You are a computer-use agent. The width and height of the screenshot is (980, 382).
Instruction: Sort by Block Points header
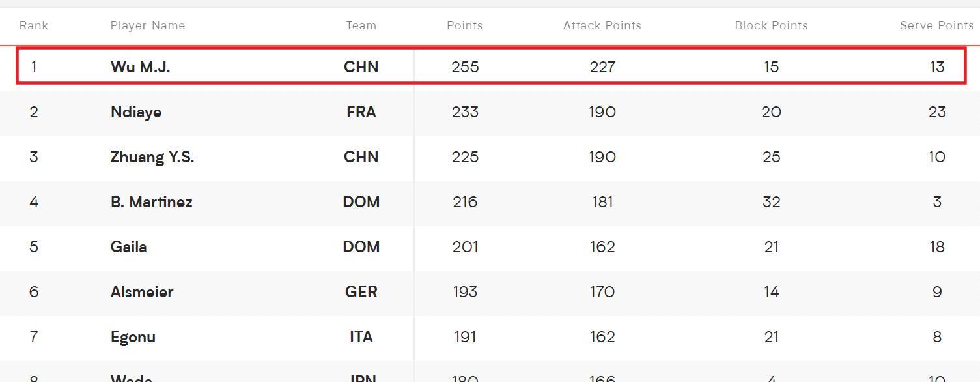pos(771,25)
